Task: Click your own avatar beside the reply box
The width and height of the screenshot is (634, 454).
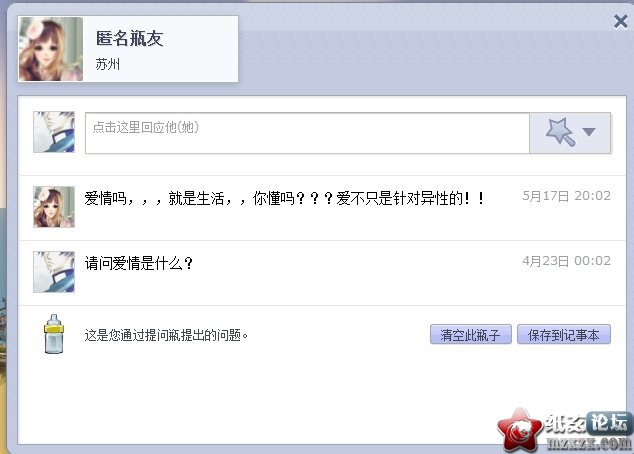Action: [x=54, y=132]
